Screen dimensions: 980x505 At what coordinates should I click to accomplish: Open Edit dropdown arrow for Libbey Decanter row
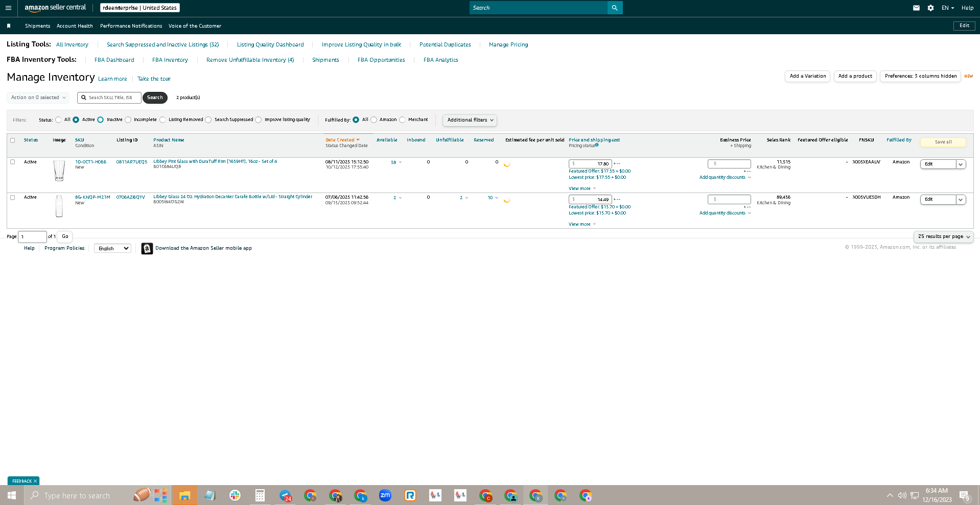(x=961, y=200)
